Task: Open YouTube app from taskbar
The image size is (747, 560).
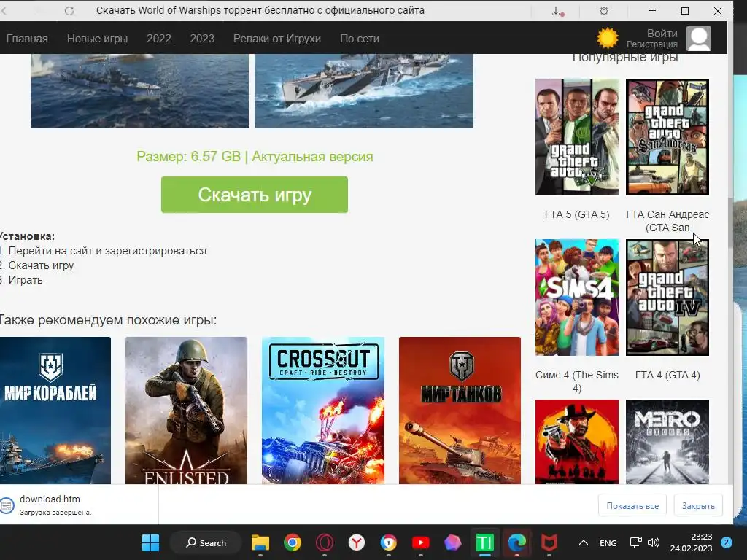Action: [421, 542]
